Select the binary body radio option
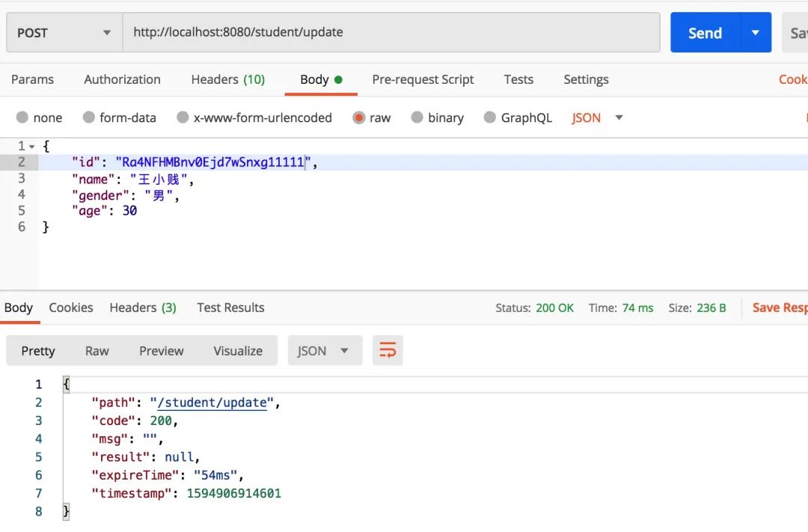This screenshot has width=808, height=532. pos(417,117)
